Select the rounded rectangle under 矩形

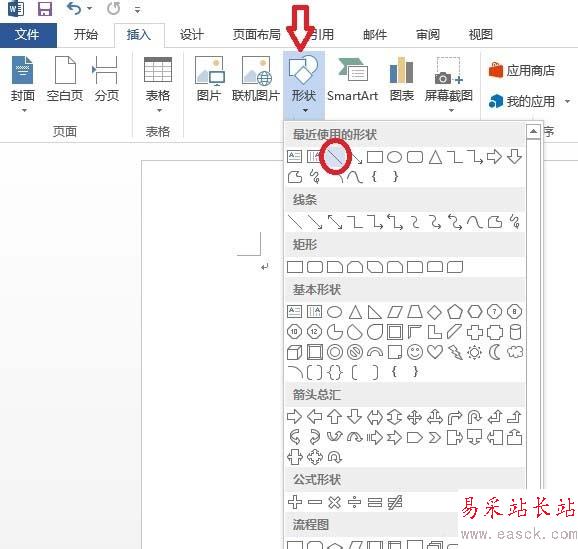(x=315, y=267)
